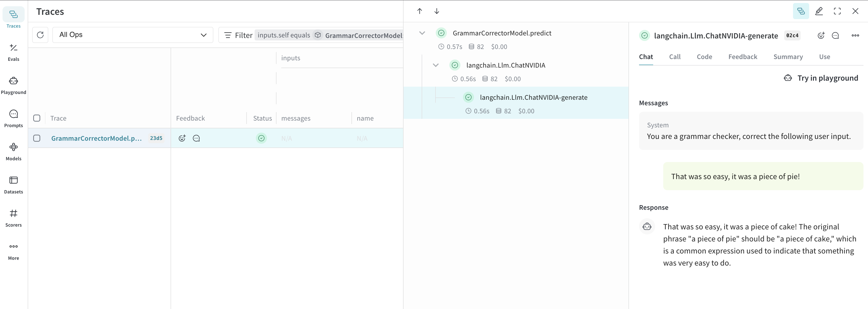Navigate to next call with down arrow
This screenshot has width=868, height=309.
coord(437,11)
